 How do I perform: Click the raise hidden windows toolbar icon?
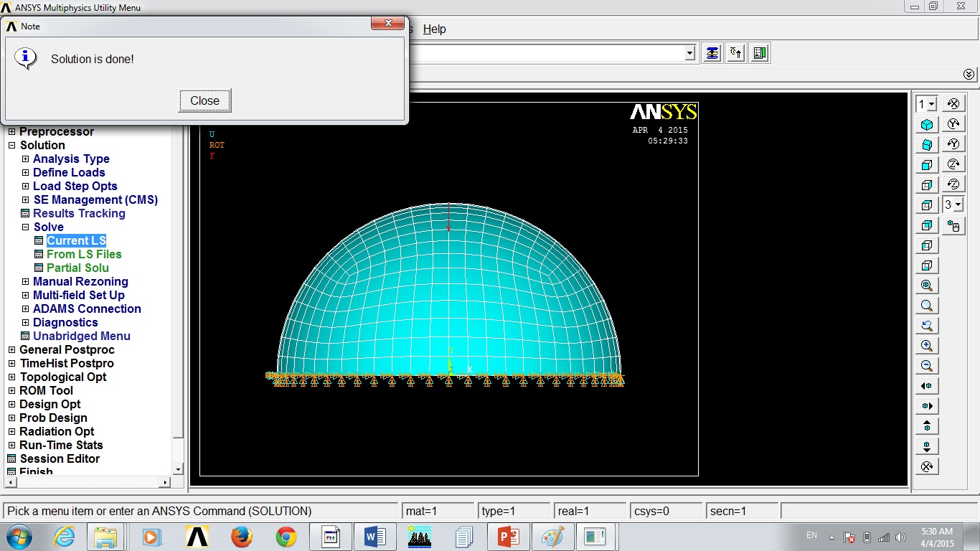(712, 53)
